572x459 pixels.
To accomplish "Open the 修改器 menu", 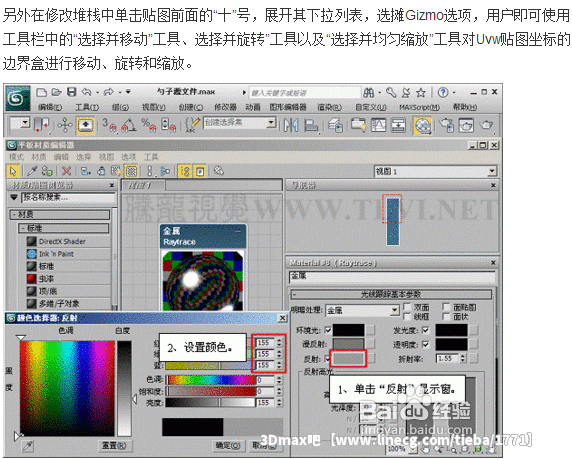I will (225, 107).
